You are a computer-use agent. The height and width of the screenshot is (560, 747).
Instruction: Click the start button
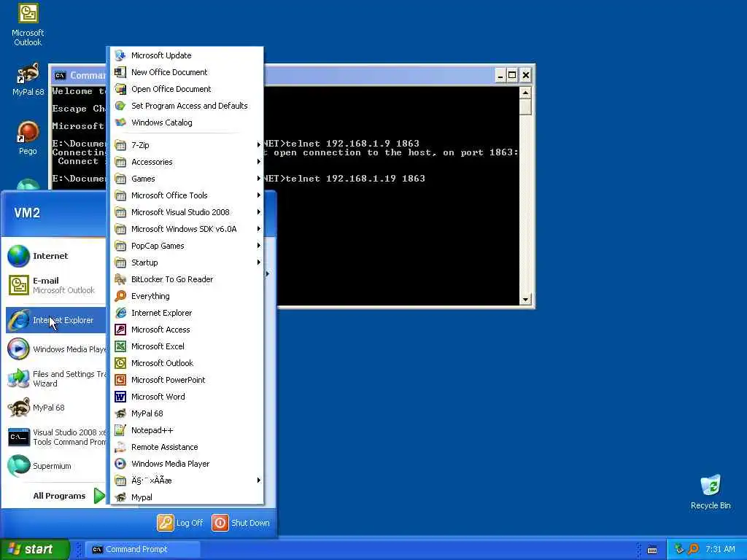click(x=35, y=549)
